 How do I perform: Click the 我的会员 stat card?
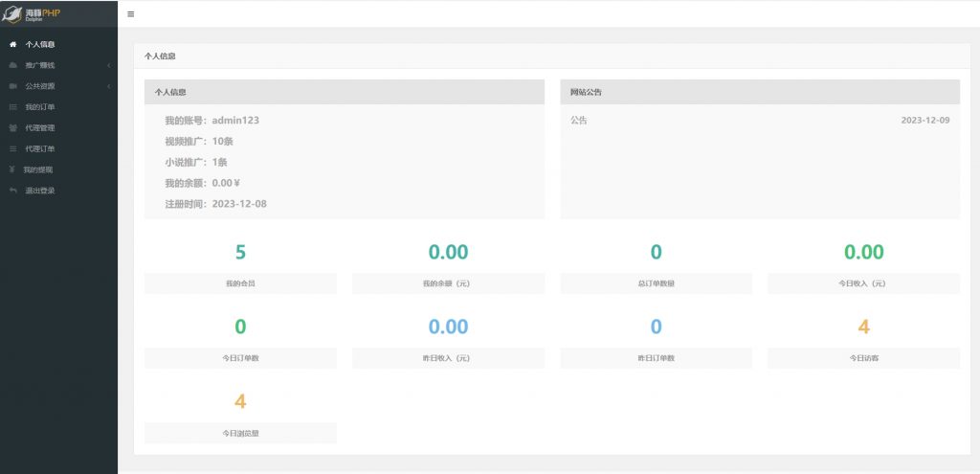click(240, 265)
